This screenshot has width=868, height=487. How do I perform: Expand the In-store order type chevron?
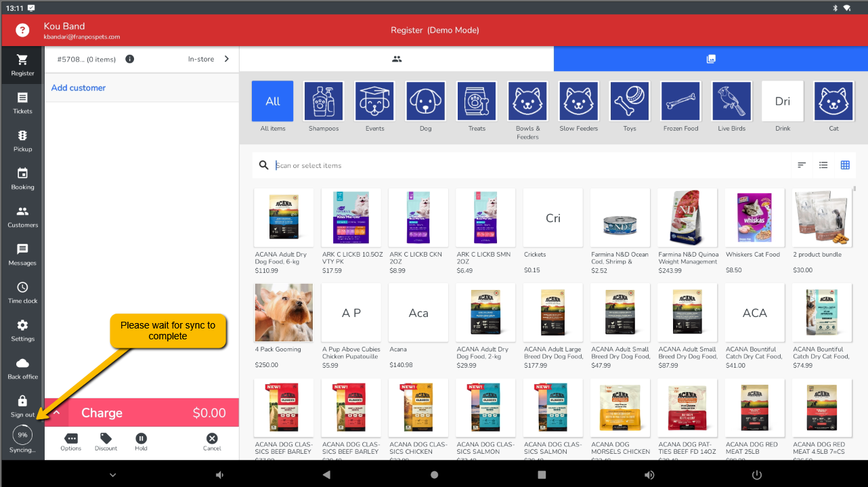(x=226, y=59)
